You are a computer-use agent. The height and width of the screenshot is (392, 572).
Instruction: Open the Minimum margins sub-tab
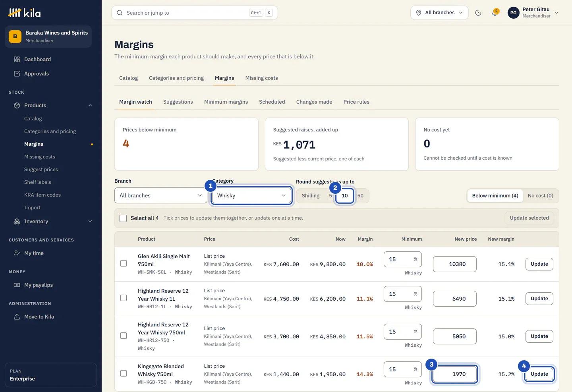coord(226,102)
